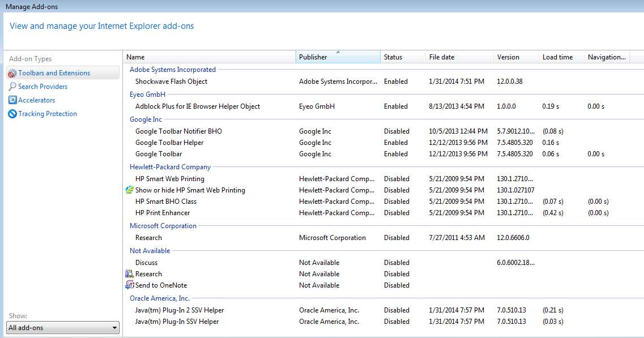Image resolution: width=644 pixels, height=338 pixels.
Task: Sort by the Status column header
Action: (x=403, y=57)
